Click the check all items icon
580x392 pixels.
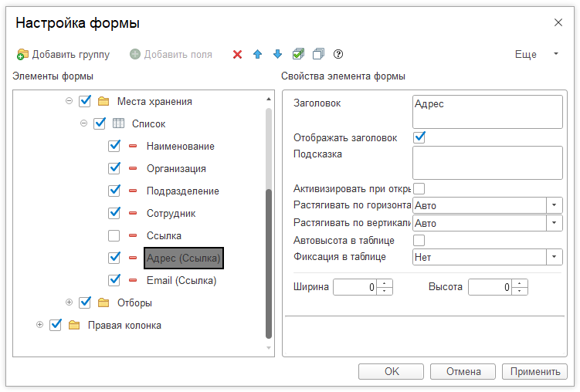click(x=298, y=55)
